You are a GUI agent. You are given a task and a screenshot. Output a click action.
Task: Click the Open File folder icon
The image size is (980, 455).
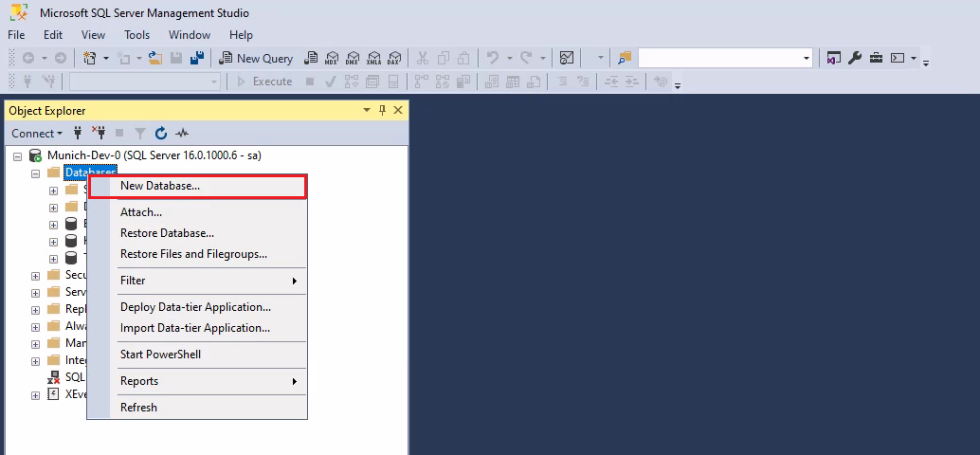[155, 58]
